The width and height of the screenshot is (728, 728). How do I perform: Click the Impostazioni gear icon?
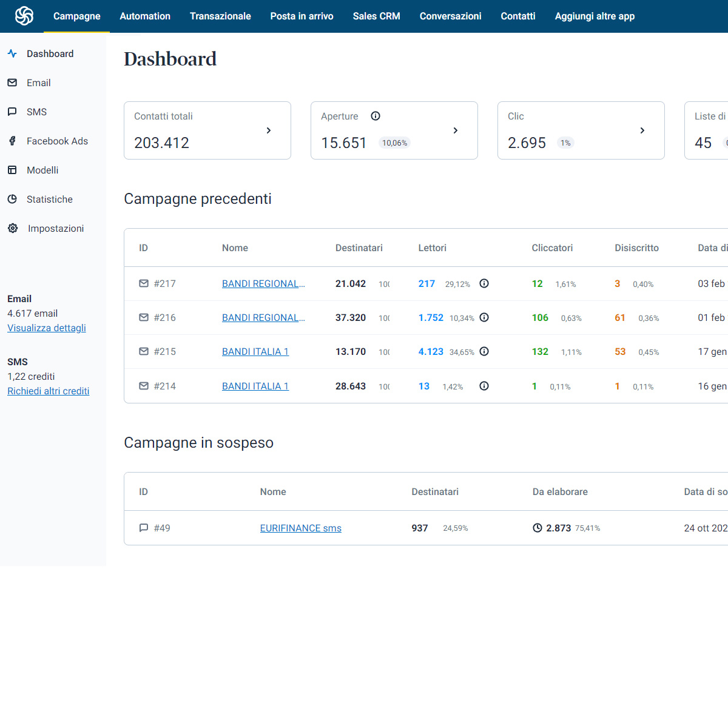13,228
